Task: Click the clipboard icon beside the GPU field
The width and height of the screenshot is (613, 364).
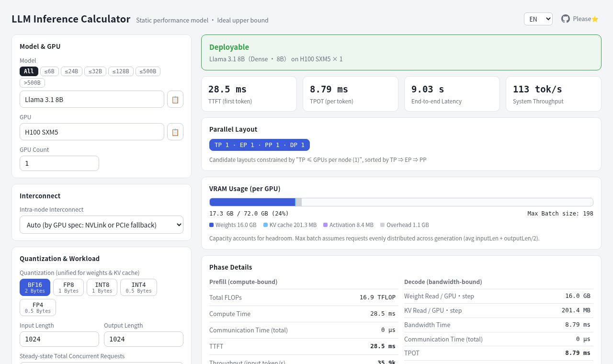Action: click(175, 132)
